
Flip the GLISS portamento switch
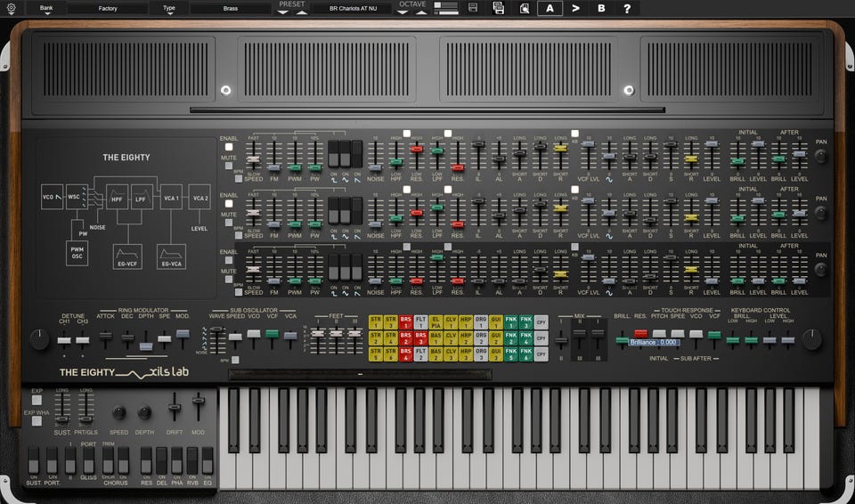pyautogui.click(x=88, y=460)
